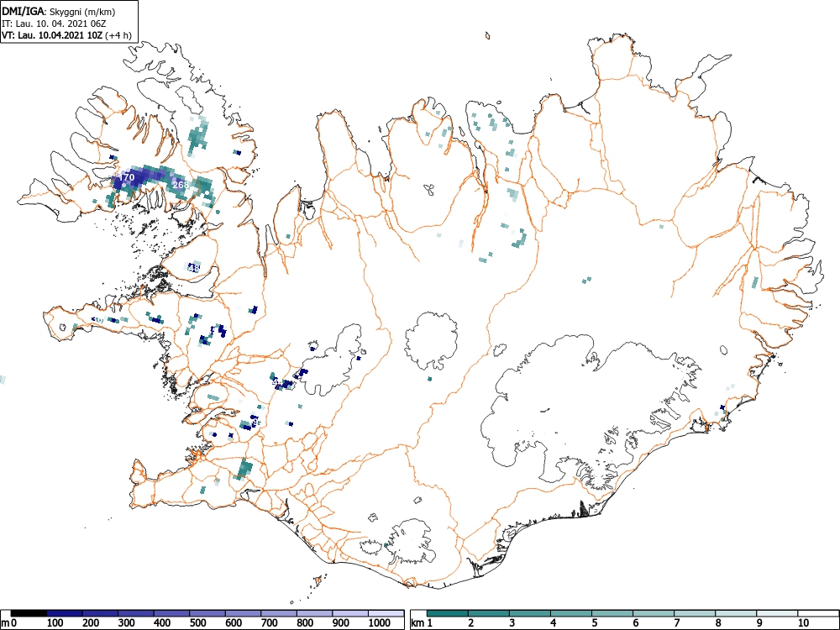The width and height of the screenshot is (840, 630).
Task: Click the '100' label in meter legend
Action: pyautogui.click(x=55, y=623)
